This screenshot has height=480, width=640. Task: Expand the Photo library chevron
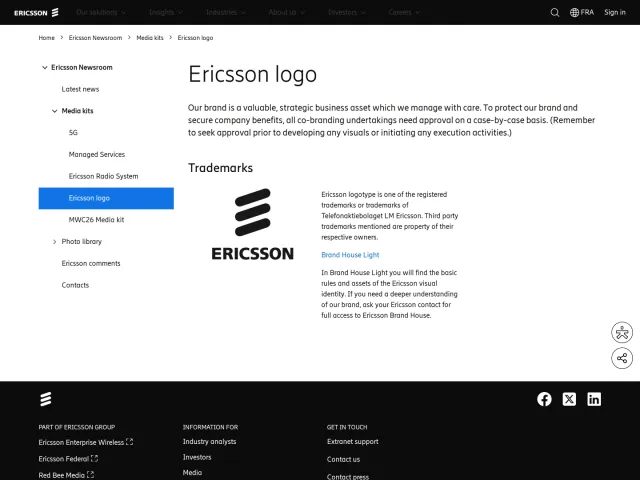pos(55,242)
